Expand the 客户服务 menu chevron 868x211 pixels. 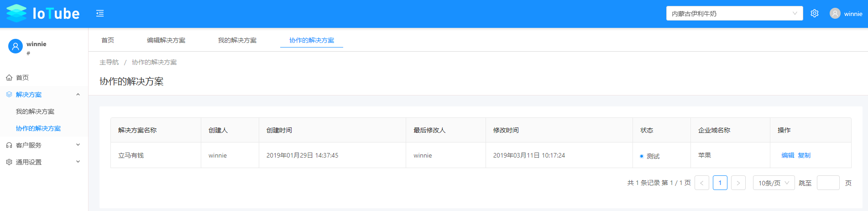pyautogui.click(x=78, y=145)
